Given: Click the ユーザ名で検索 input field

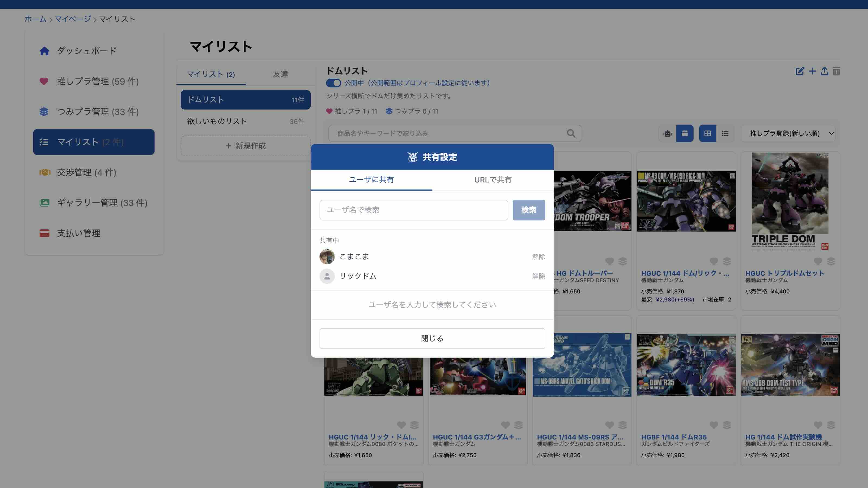Looking at the screenshot, I should (x=414, y=210).
